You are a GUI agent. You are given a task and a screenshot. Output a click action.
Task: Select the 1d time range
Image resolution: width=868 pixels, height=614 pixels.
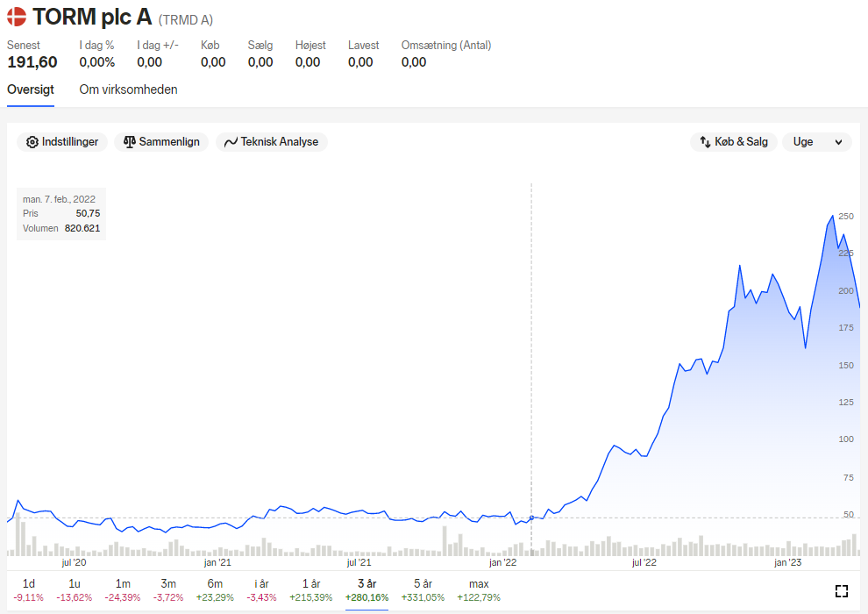(29, 590)
